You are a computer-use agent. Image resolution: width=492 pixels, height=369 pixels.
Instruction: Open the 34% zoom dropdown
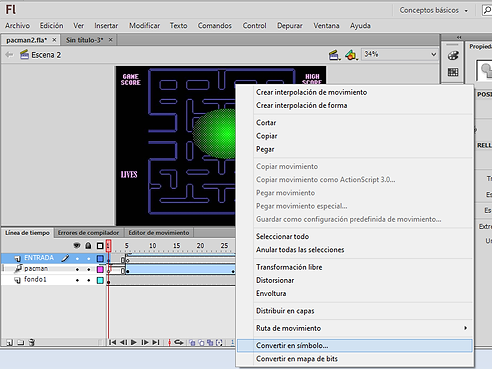point(433,54)
